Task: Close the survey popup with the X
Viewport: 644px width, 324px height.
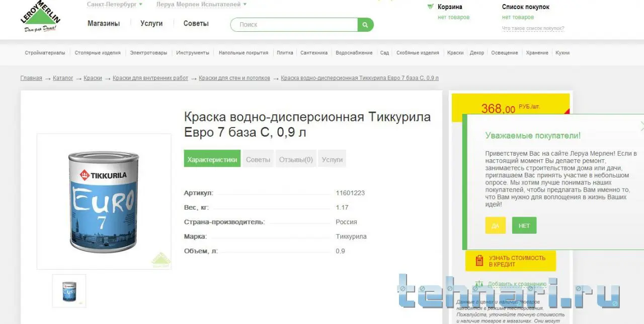Action: (x=641, y=125)
